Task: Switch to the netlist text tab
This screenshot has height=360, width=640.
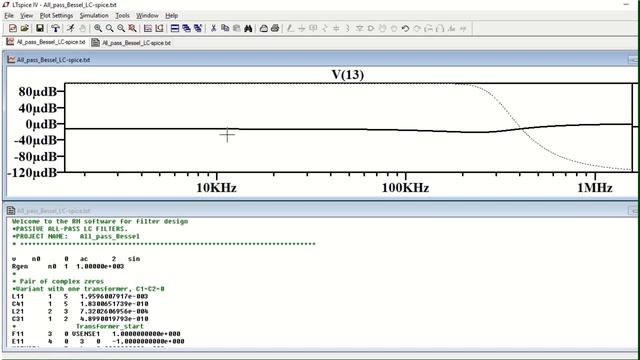Action: (131, 42)
